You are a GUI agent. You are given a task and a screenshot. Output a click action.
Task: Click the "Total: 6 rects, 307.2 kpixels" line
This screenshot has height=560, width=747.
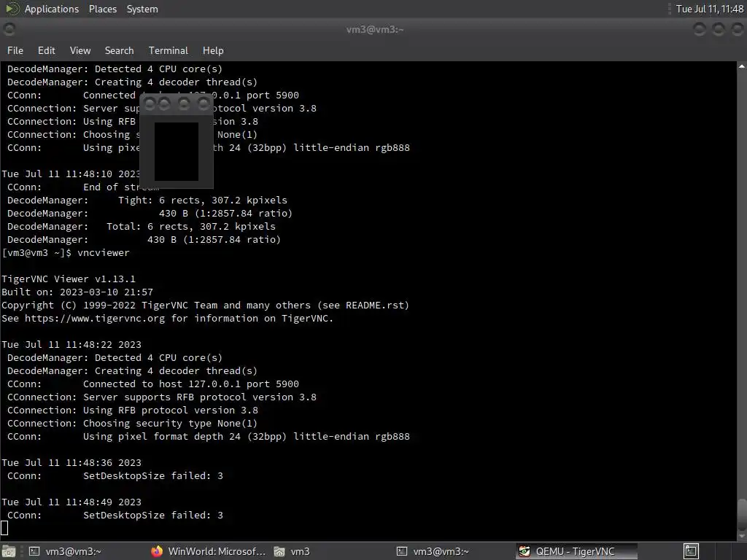(x=142, y=226)
